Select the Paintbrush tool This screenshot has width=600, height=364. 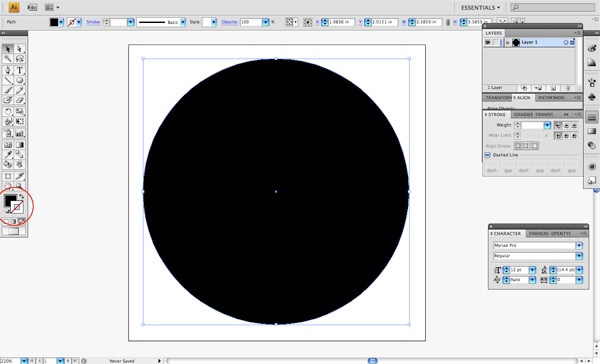tap(8, 90)
